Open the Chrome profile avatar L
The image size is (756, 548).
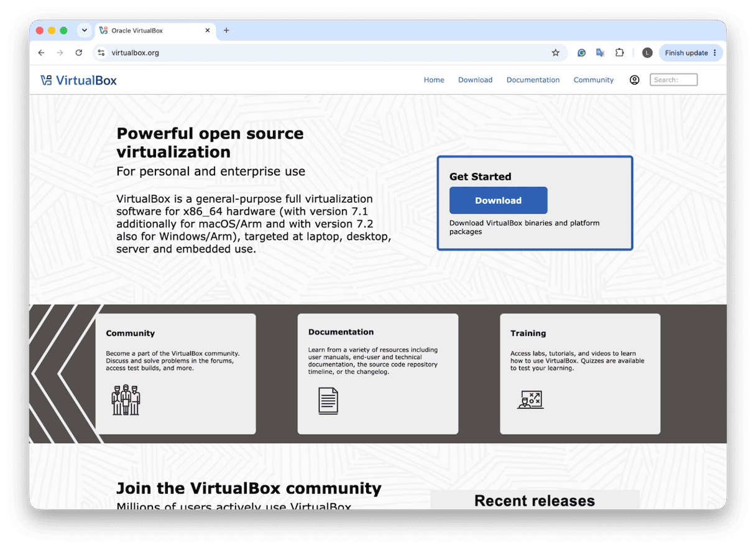pos(647,53)
